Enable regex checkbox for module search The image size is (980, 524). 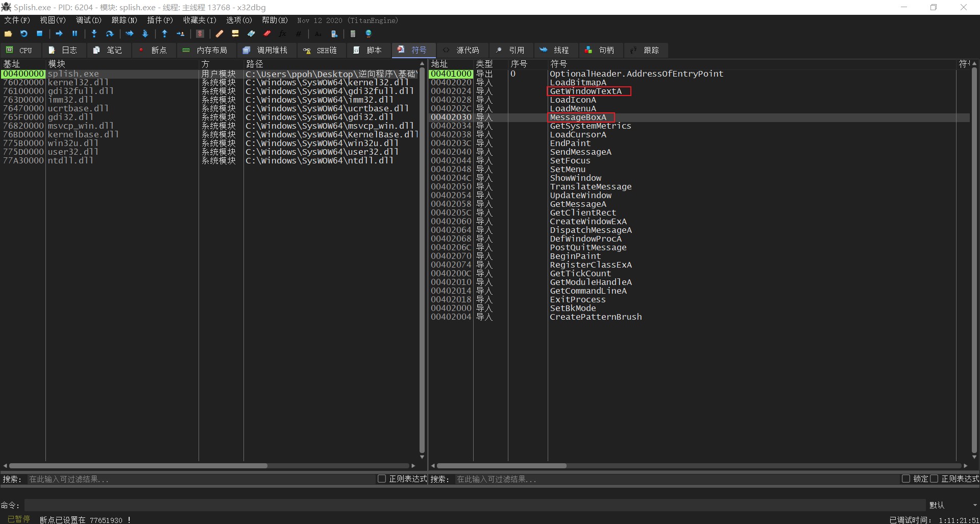(381, 479)
